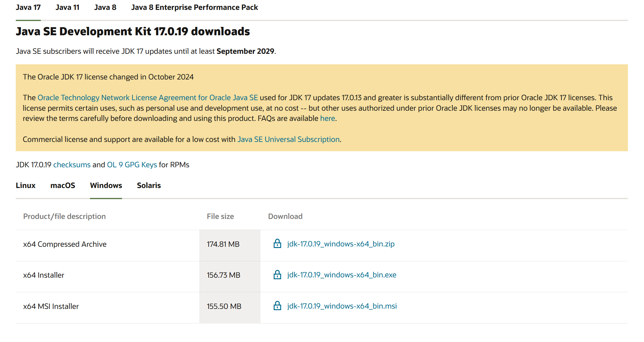Select the Windows downloads tab

coord(106,186)
